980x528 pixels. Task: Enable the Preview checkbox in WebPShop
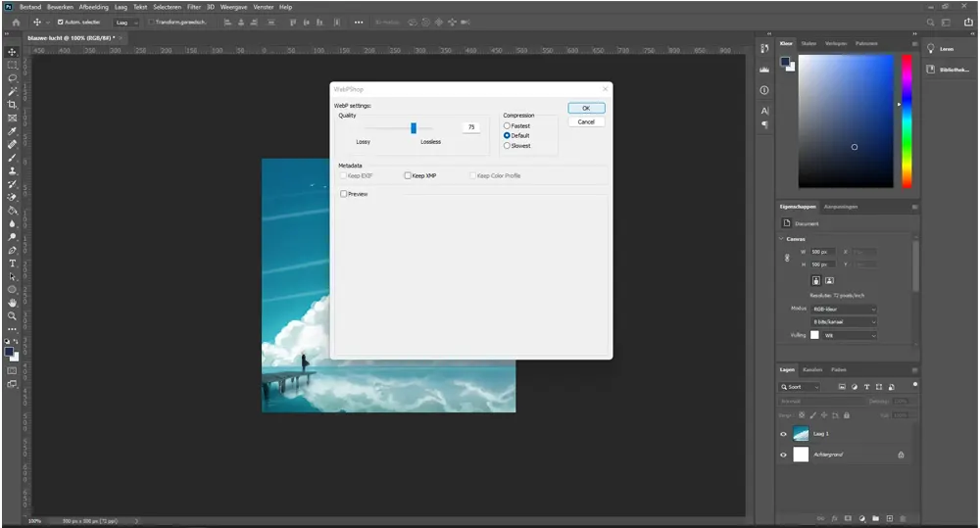coord(343,194)
